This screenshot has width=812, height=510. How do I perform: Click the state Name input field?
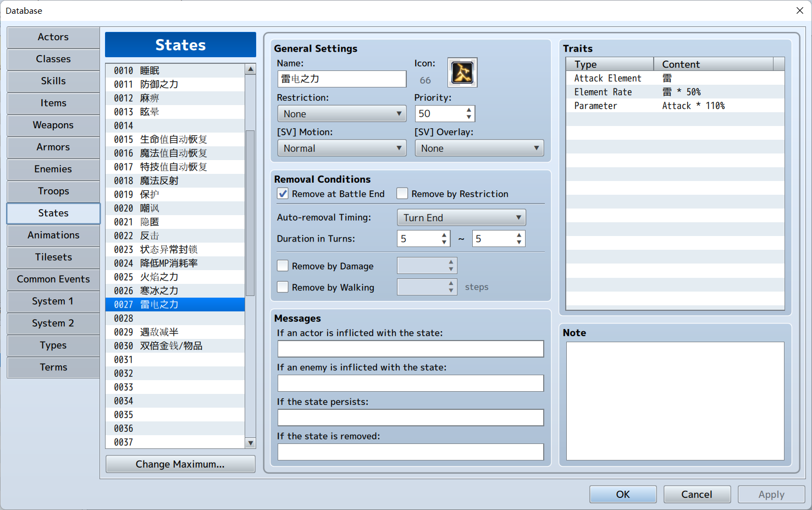pos(342,79)
